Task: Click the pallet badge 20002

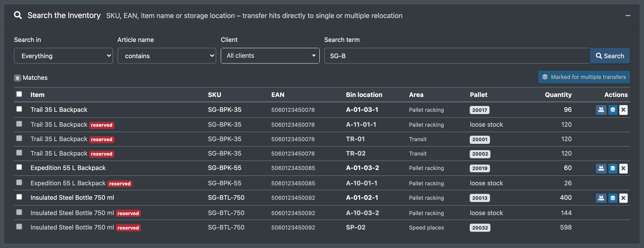Action: point(480,154)
